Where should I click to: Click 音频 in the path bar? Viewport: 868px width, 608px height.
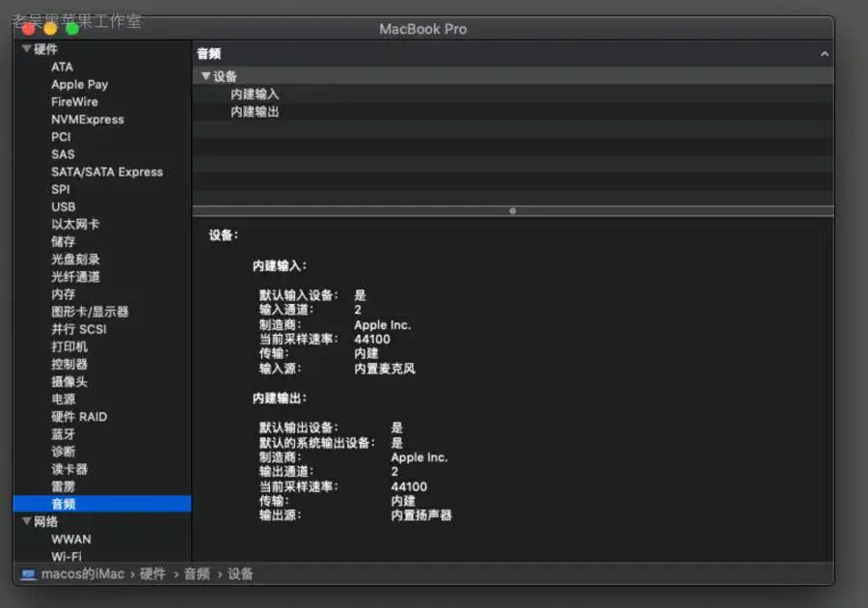click(x=197, y=574)
